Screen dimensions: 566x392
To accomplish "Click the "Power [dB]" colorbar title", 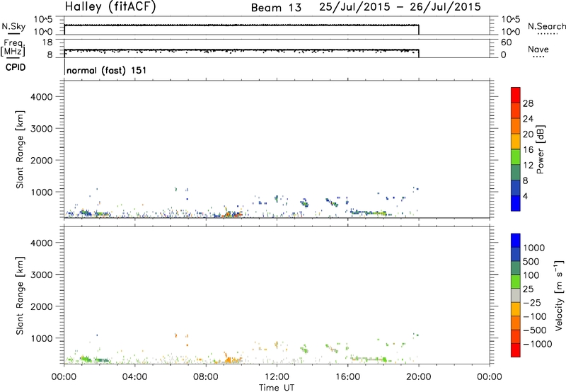I will (541, 149).
